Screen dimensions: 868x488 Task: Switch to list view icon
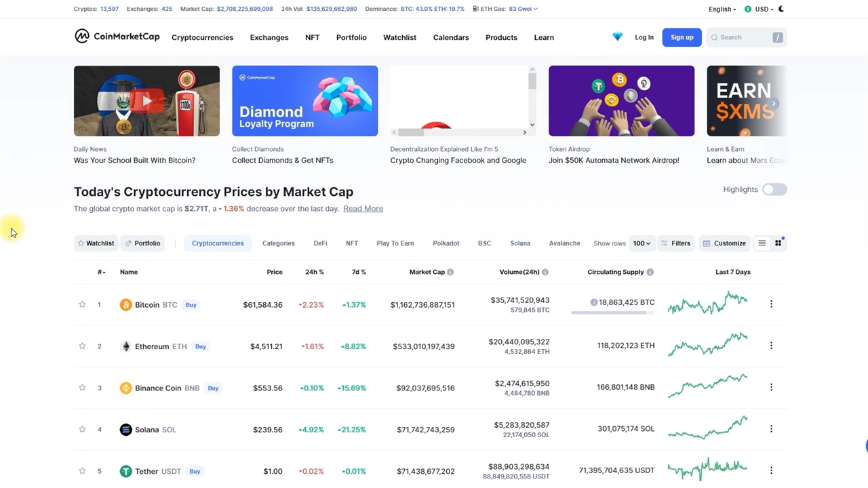click(x=762, y=243)
